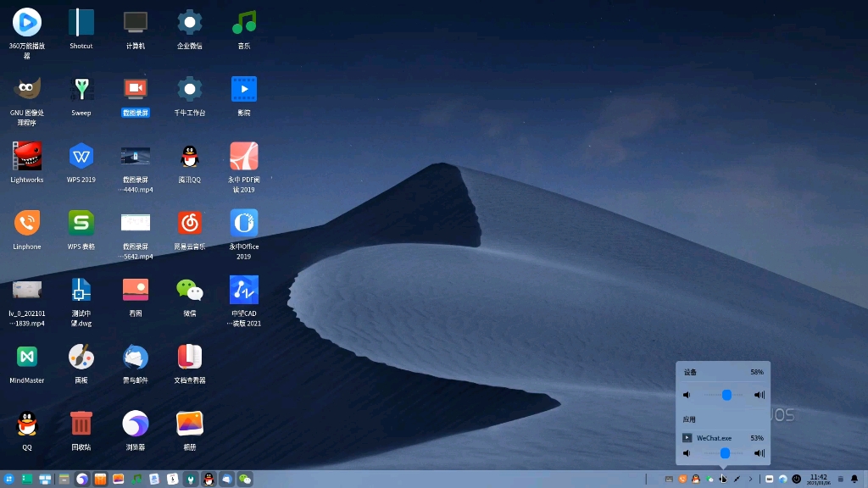Open the image viewer desktop icon
Screen dimensions: 868x488
(136, 290)
